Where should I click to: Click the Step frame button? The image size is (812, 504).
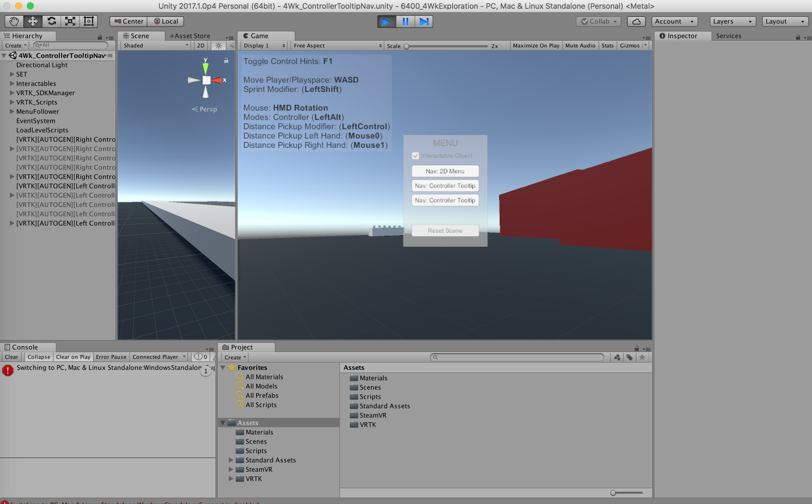[424, 22]
